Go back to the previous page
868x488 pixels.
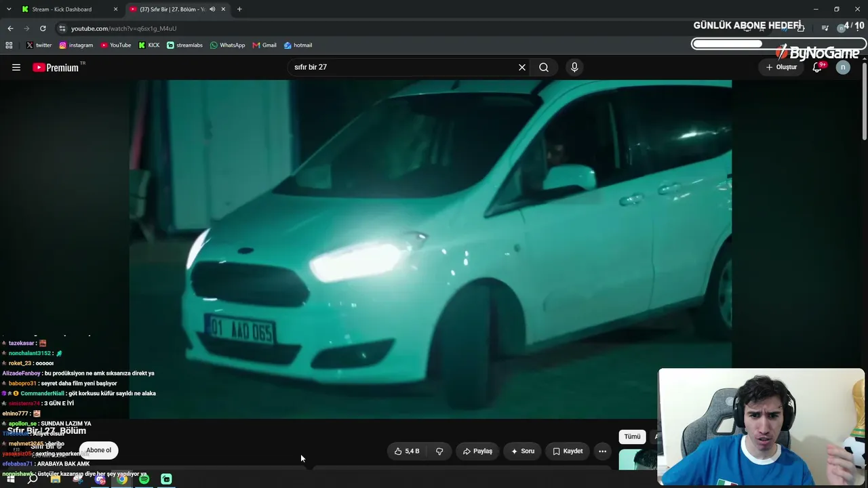(10, 28)
